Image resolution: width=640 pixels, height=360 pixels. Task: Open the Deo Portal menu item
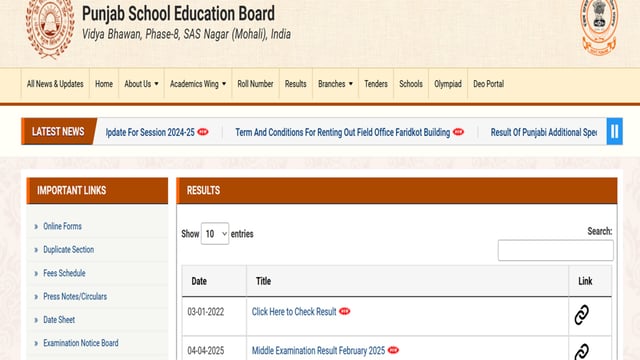coord(489,84)
